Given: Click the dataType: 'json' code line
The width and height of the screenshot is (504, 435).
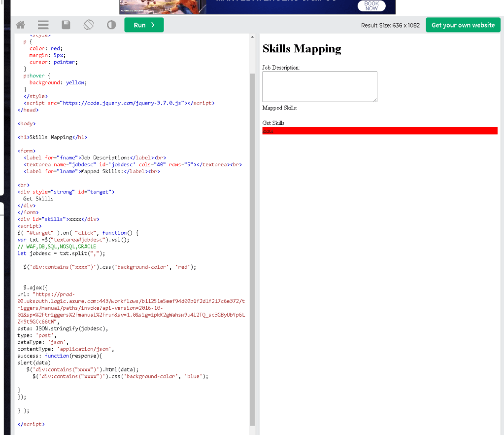Looking at the screenshot, I should (43, 342).
